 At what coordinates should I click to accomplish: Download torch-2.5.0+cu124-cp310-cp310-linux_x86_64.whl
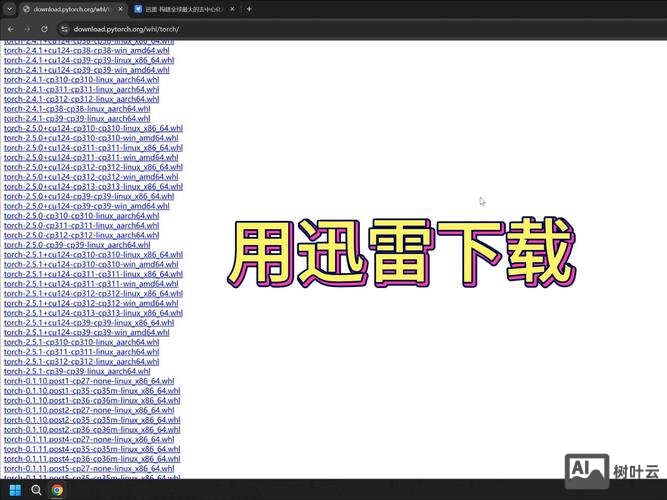pyautogui.click(x=93, y=128)
